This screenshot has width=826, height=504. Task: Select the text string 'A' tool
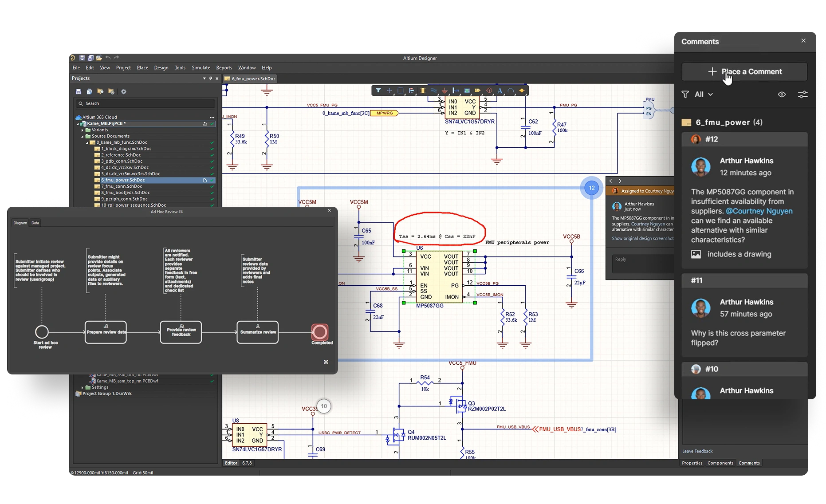click(500, 91)
